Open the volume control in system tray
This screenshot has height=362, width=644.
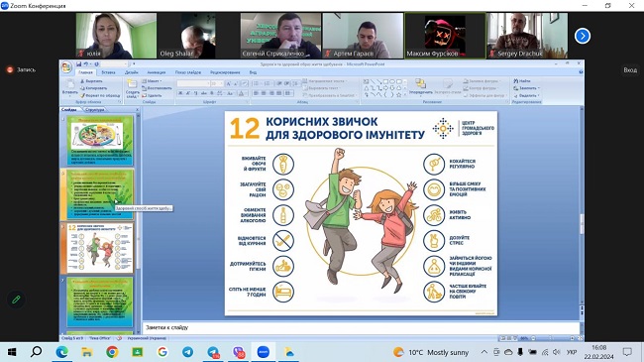pyautogui.click(x=557, y=352)
